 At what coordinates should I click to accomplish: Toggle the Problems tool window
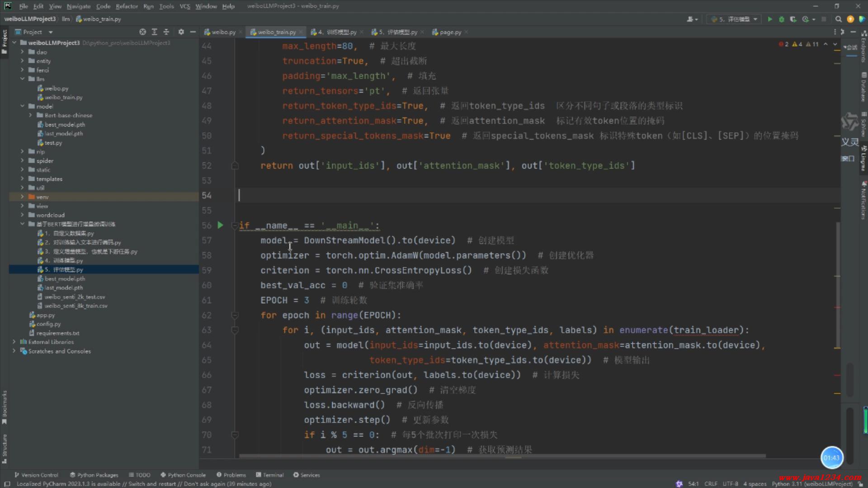[x=231, y=475]
